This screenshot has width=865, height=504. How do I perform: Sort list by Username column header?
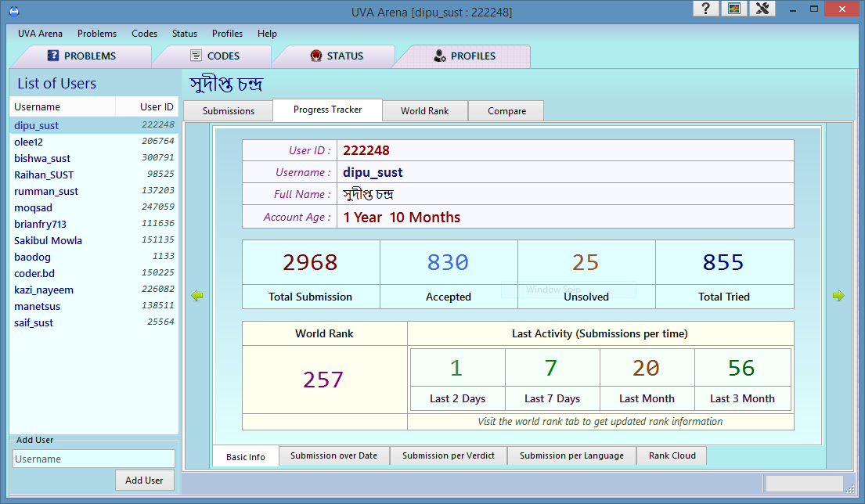pos(63,107)
